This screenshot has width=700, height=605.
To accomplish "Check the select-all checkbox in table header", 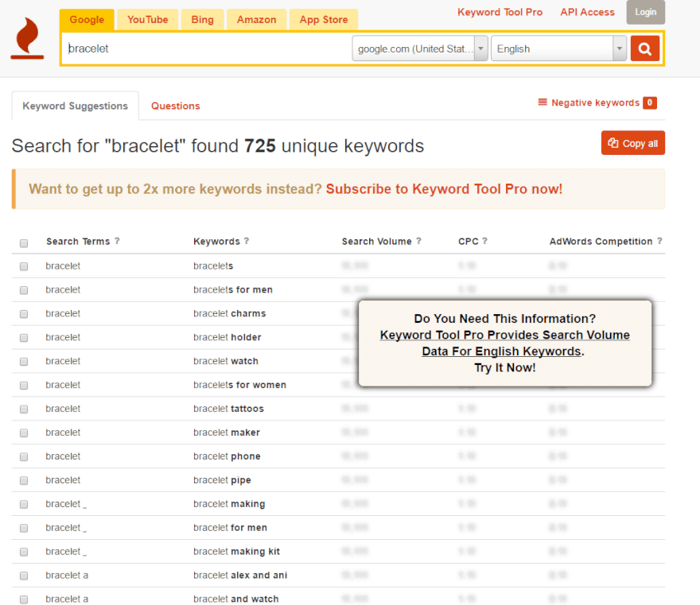I will [x=23, y=243].
